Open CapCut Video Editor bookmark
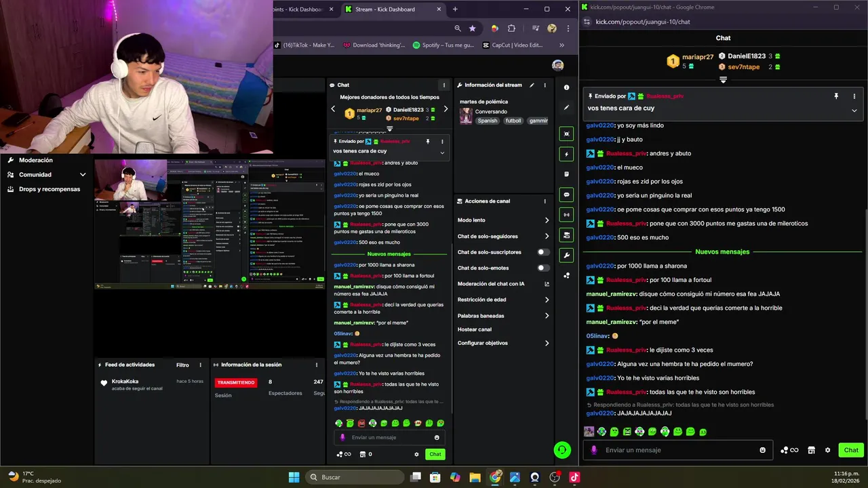Viewport: 868px width, 488px height. (513, 45)
